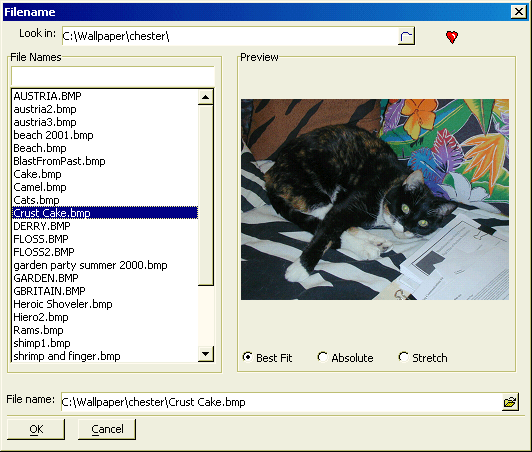Select Hiero2.bmp in the file list
The image size is (532, 452).
pos(105,317)
